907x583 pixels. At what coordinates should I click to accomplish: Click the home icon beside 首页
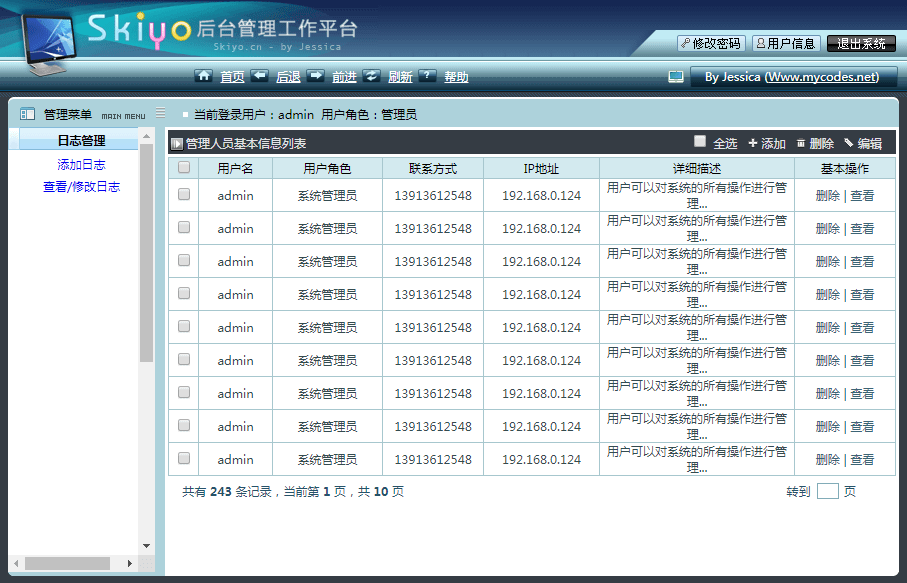click(x=204, y=76)
